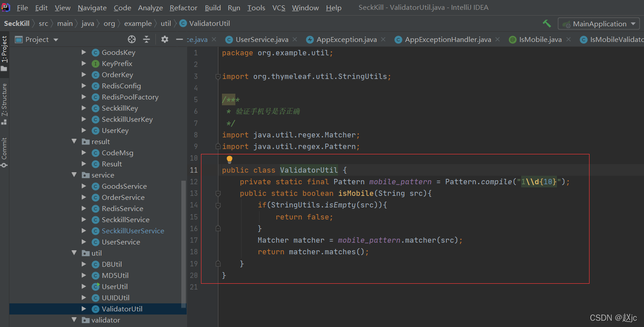644x327 pixels.
Task: Fold the import block at line 3
Action: (218, 76)
